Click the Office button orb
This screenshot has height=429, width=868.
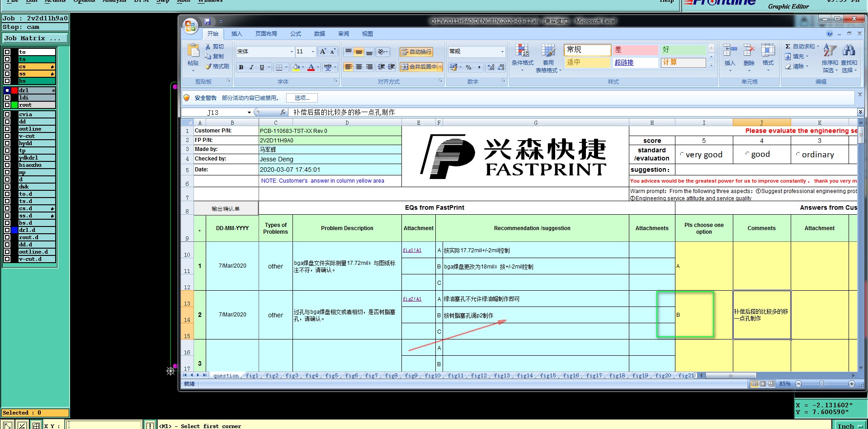(x=190, y=25)
